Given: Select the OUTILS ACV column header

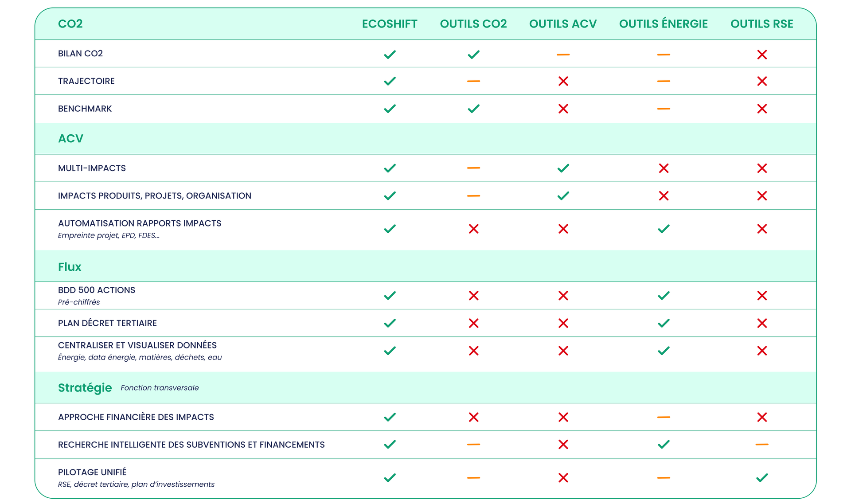Looking at the screenshot, I should 563,24.
